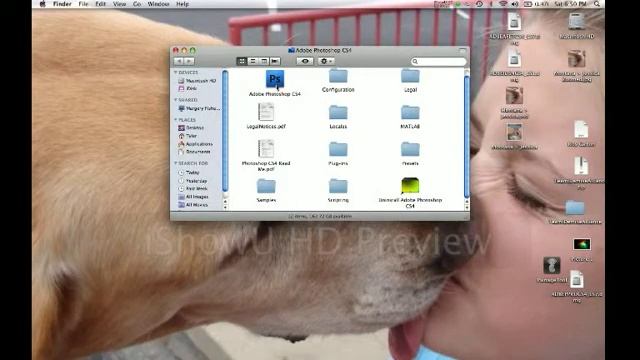Image resolution: width=640 pixels, height=360 pixels.
Task: Show All Movies search in sidebar
Action: click(x=193, y=205)
